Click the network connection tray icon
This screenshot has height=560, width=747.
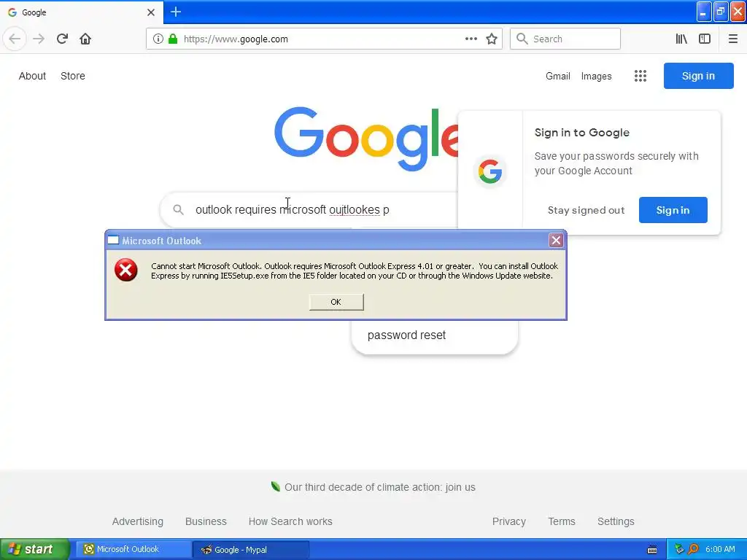679,549
